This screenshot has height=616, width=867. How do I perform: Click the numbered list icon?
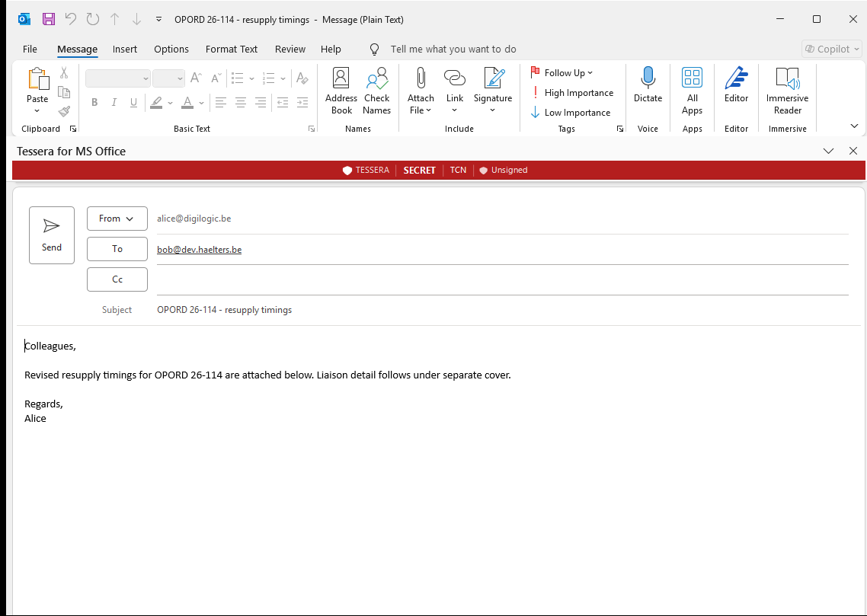click(x=269, y=78)
